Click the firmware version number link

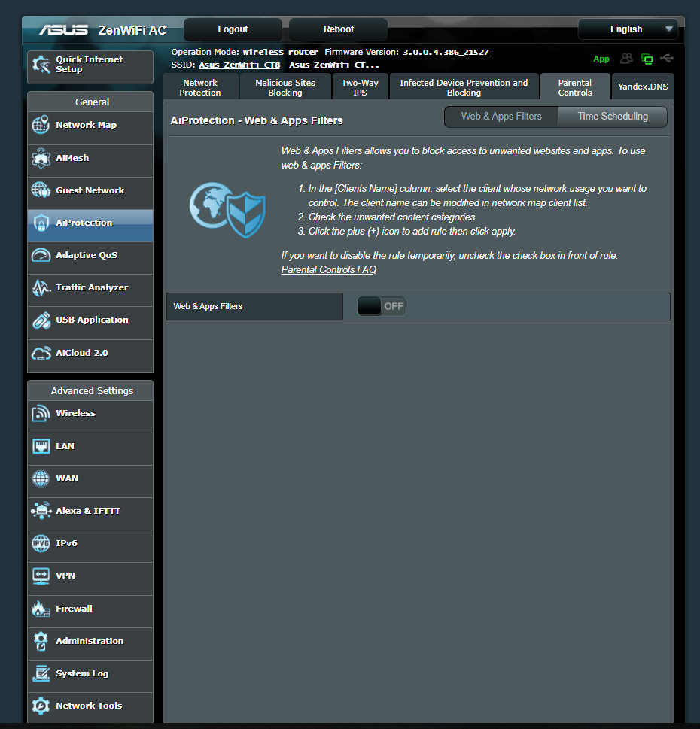point(446,53)
